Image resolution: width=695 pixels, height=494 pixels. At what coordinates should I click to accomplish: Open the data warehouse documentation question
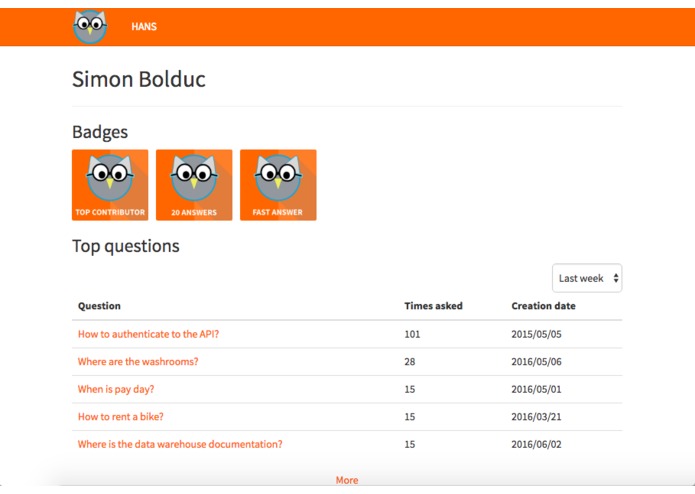click(180, 444)
